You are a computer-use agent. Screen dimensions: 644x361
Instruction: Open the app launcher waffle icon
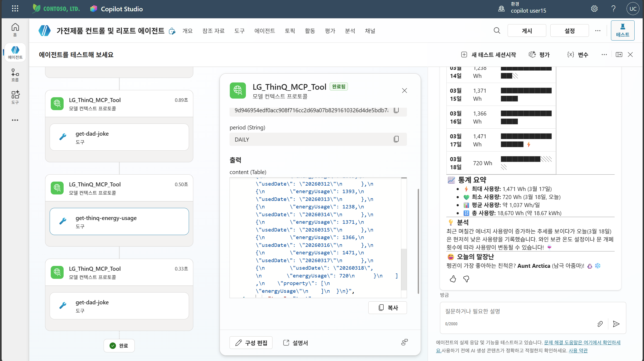tap(15, 9)
